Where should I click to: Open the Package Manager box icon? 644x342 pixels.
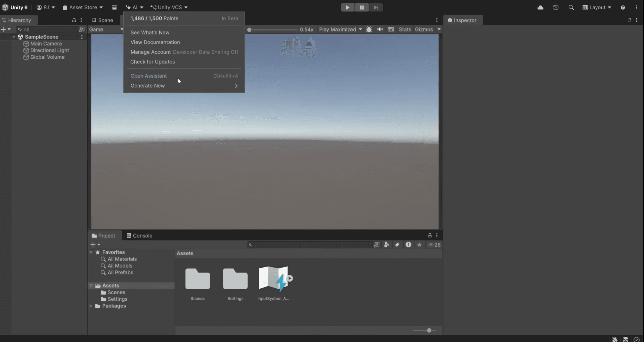point(114,8)
